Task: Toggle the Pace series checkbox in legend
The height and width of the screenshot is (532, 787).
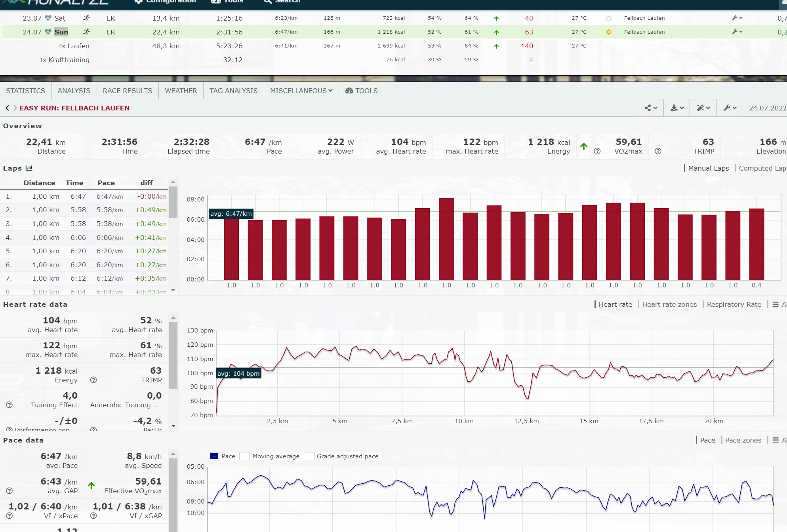Action: point(214,456)
